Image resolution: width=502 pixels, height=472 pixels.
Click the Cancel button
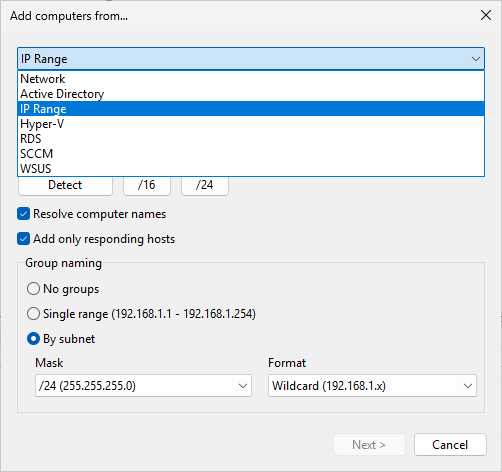(450, 445)
